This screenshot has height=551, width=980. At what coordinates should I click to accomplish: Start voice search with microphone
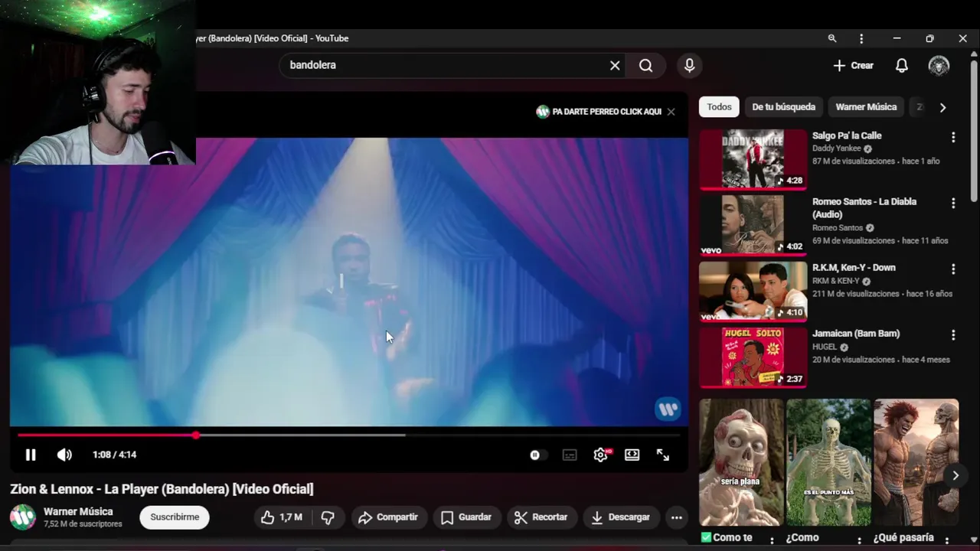tap(690, 65)
